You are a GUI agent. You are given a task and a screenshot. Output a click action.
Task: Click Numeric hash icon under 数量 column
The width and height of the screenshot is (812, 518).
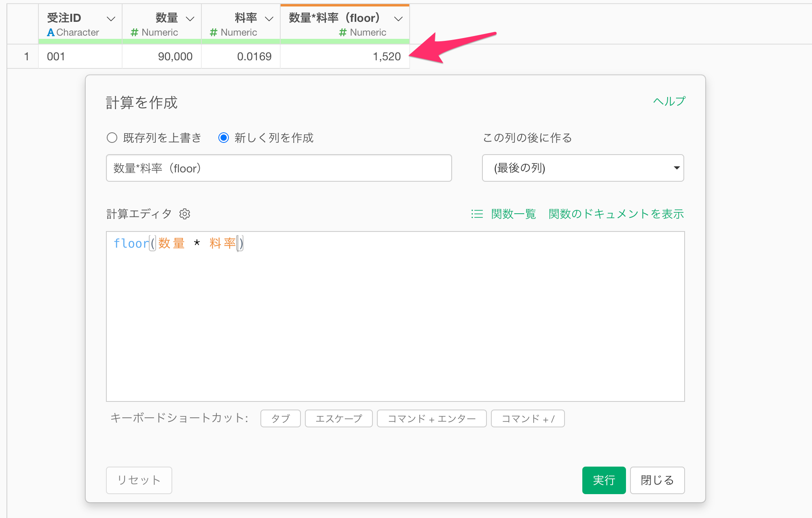(x=135, y=32)
